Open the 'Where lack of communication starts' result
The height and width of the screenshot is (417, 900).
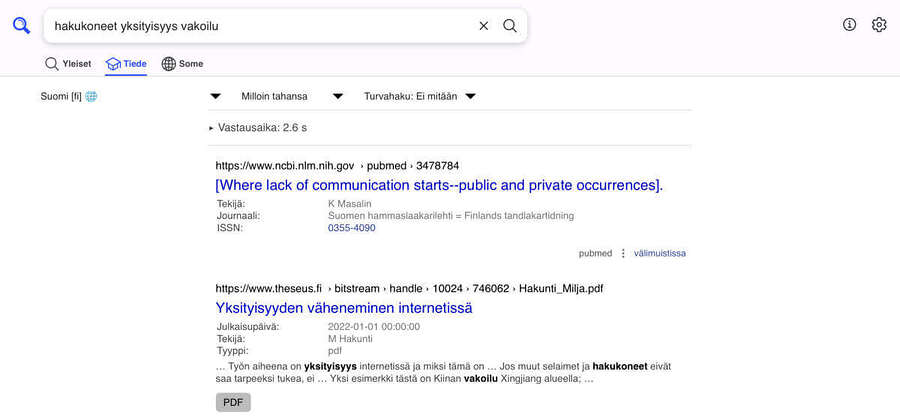click(438, 185)
